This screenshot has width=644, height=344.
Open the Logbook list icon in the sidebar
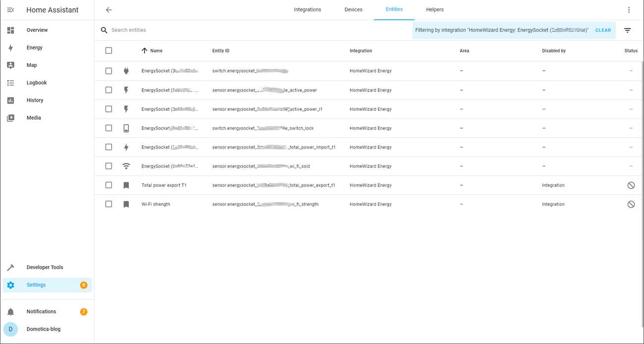pyautogui.click(x=10, y=83)
